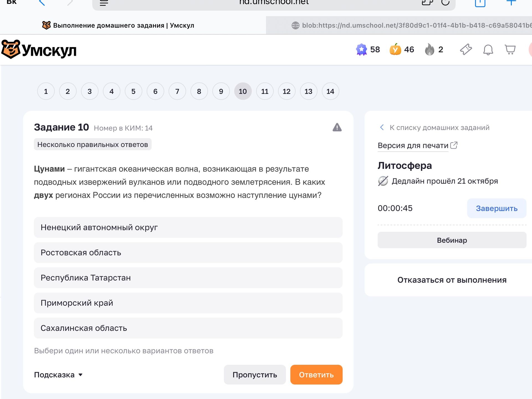Screen dimensions: 532x399
Task: Select answer Республика Татарстан
Action: click(188, 278)
